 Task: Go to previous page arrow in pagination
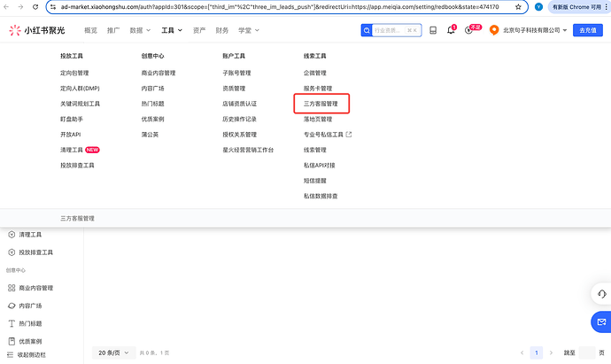coord(522,352)
